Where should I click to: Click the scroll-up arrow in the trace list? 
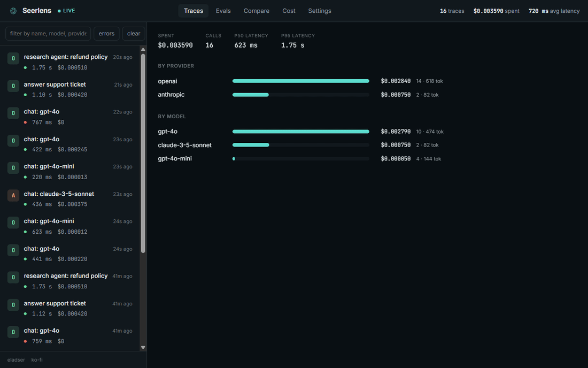tap(143, 50)
